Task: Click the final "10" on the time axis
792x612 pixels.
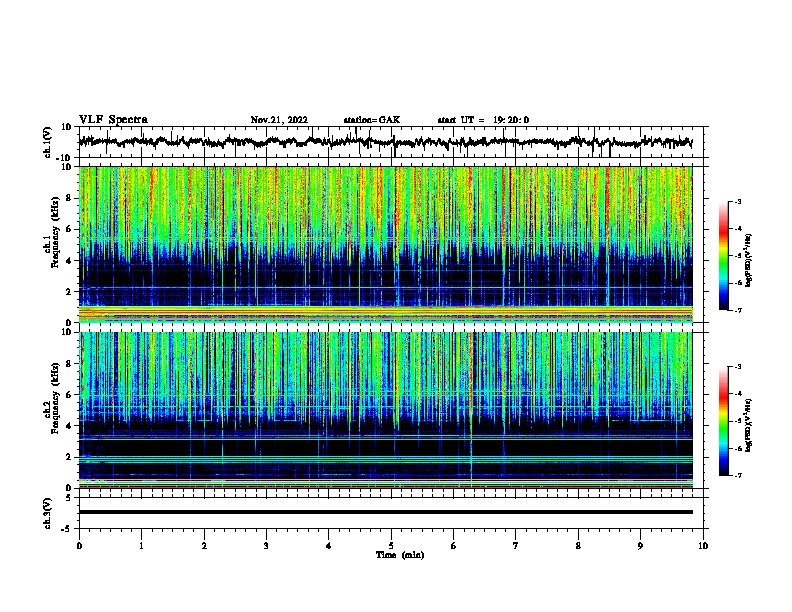Action: coord(703,546)
